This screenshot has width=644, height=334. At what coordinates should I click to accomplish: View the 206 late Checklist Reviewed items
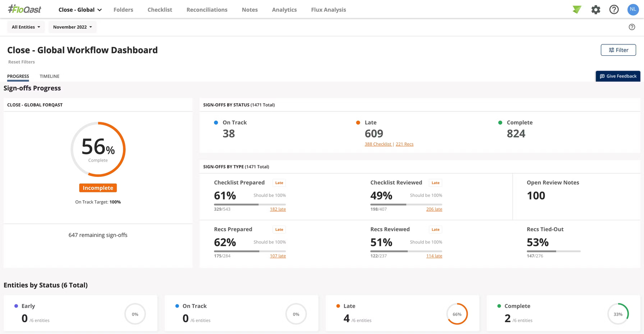coord(434,209)
